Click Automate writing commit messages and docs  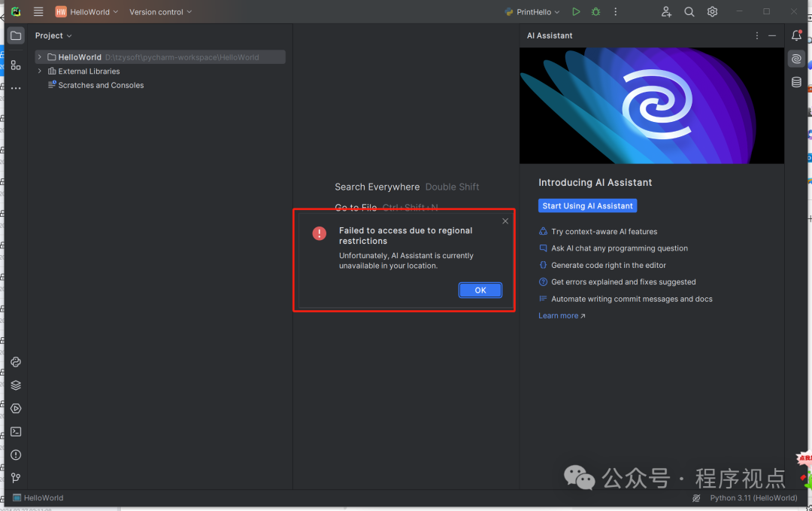click(632, 299)
